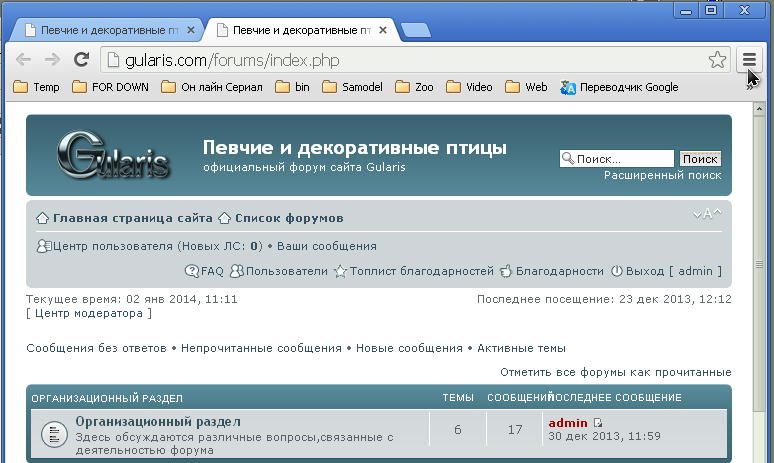774x463 pixels.
Task: Go back with the browser back arrow
Action: coord(24,60)
